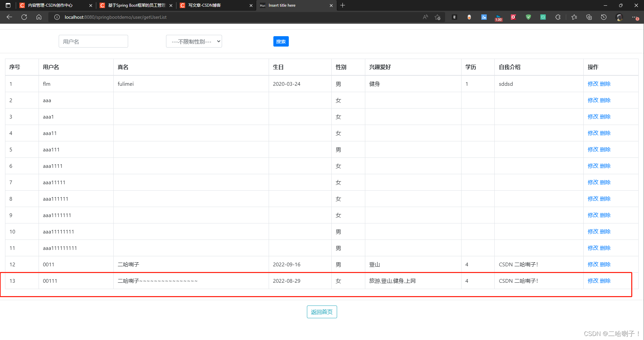The width and height of the screenshot is (644, 340).
Task: Go back to the previous page
Action: [9, 17]
